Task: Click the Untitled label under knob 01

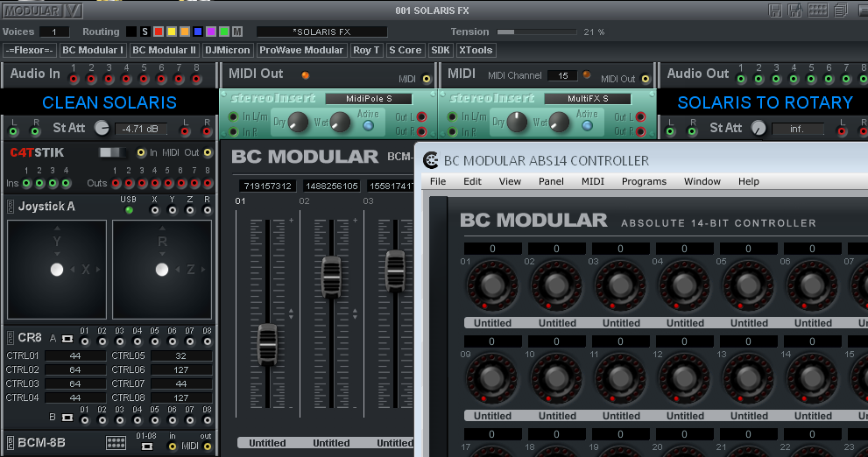Action: coord(492,322)
